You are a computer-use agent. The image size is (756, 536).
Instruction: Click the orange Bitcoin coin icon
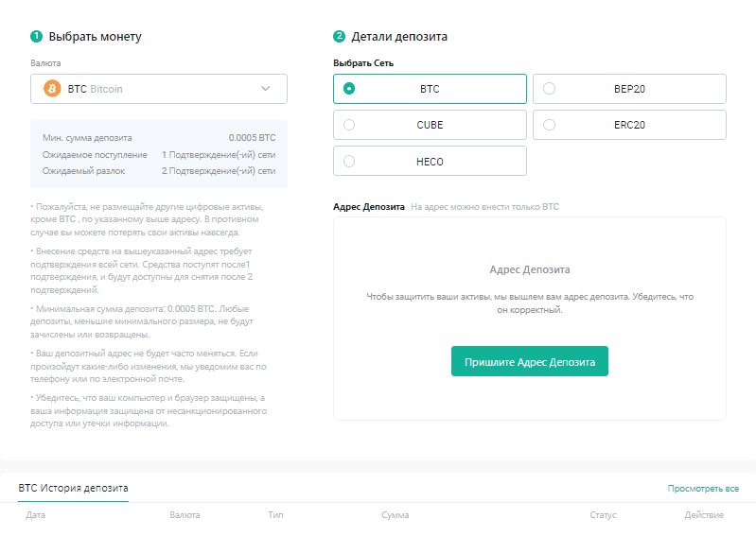[x=52, y=89]
